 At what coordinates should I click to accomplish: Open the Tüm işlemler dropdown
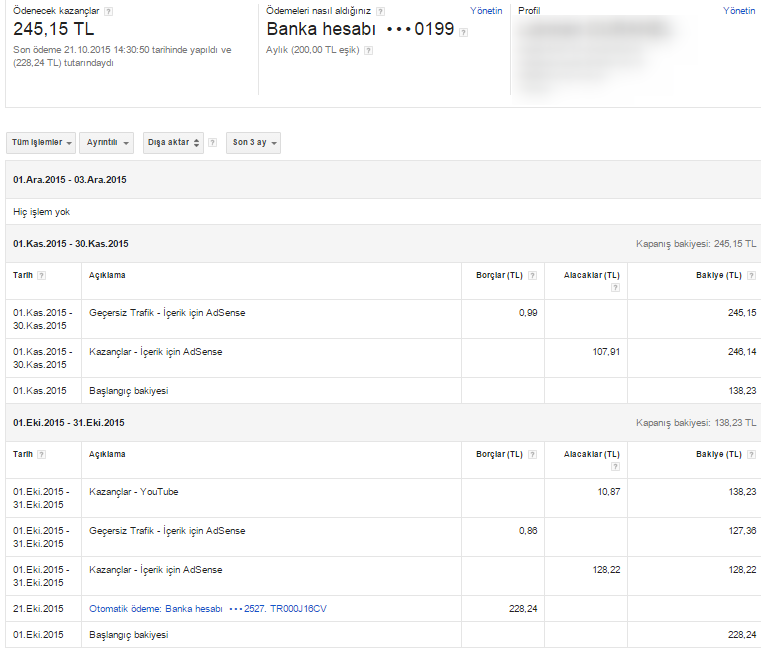(41, 143)
